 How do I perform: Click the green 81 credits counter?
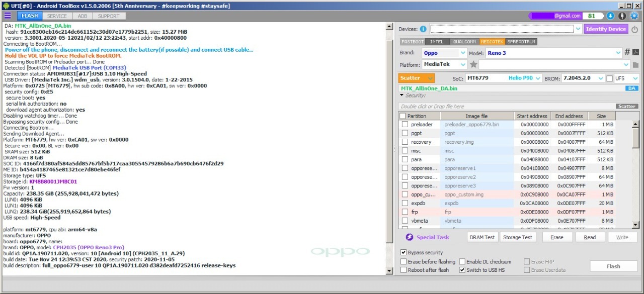pos(592,16)
